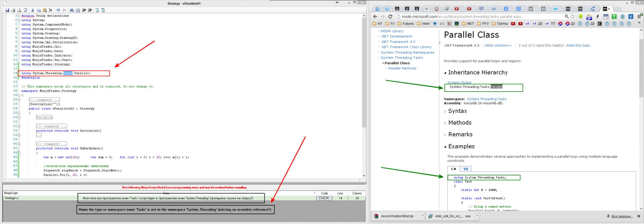Sort errors by the Line column header
This screenshot has width=644, height=224.
(340, 193)
